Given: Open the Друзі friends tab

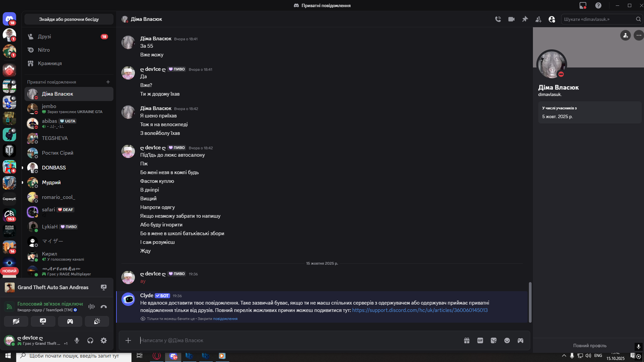Looking at the screenshot, I should point(69,37).
